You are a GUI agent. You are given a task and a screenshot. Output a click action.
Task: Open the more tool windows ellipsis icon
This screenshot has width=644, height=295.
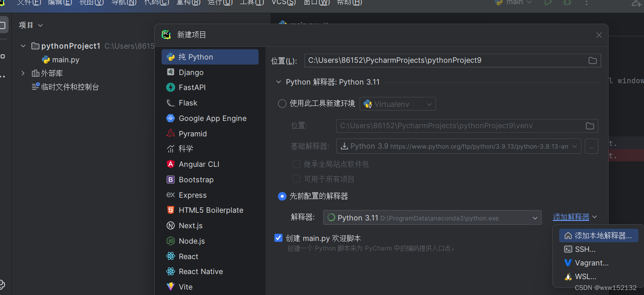point(2,76)
